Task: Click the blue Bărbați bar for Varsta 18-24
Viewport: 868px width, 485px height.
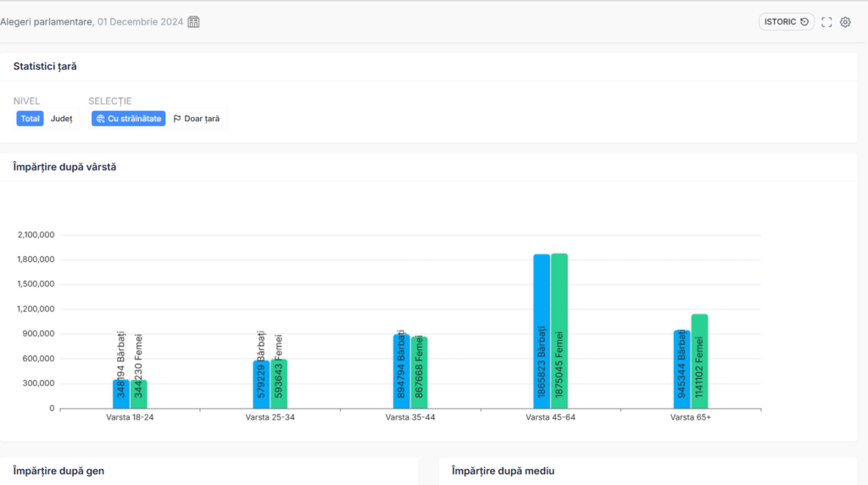Action: click(x=121, y=394)
